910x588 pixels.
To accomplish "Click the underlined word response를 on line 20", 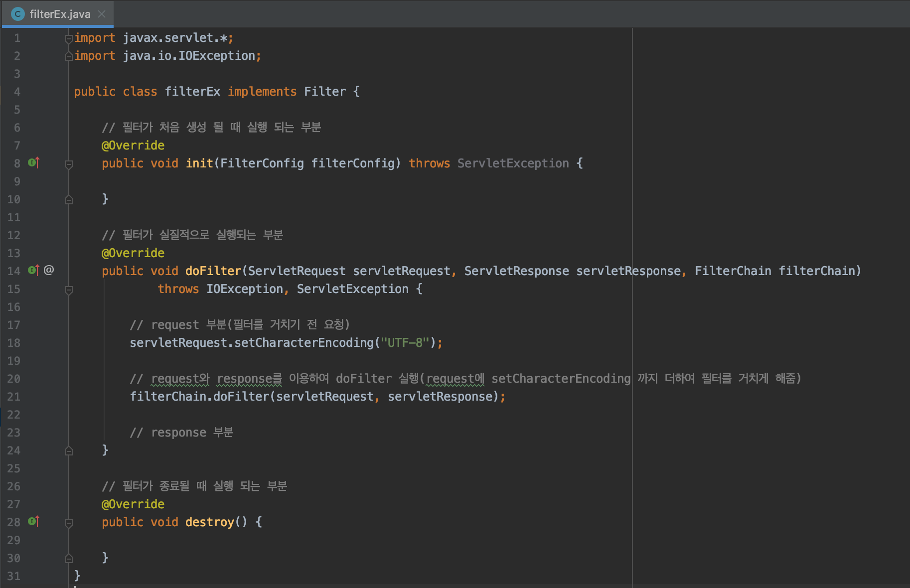I will [x=249, y=379].
